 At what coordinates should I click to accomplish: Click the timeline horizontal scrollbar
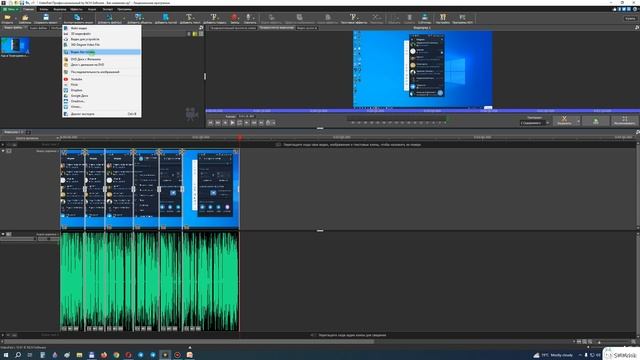[188, 341]
